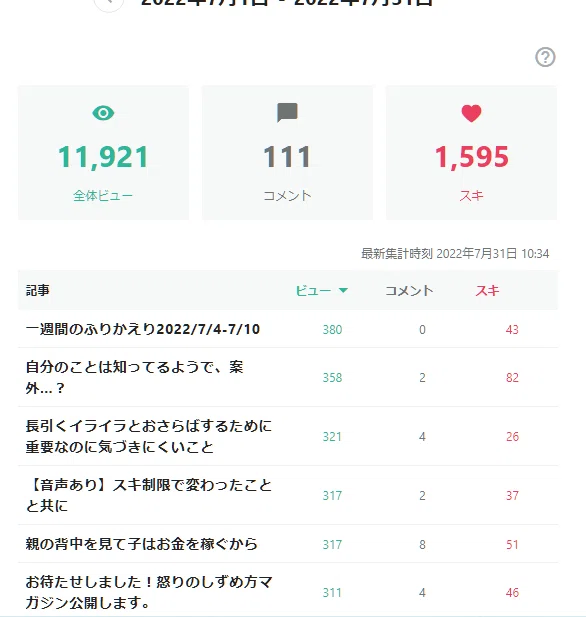This screenshot has width=586, height=617.
Task: Click the red heart Suki icon
Action: pyautogui.click(x=471, y=113)
